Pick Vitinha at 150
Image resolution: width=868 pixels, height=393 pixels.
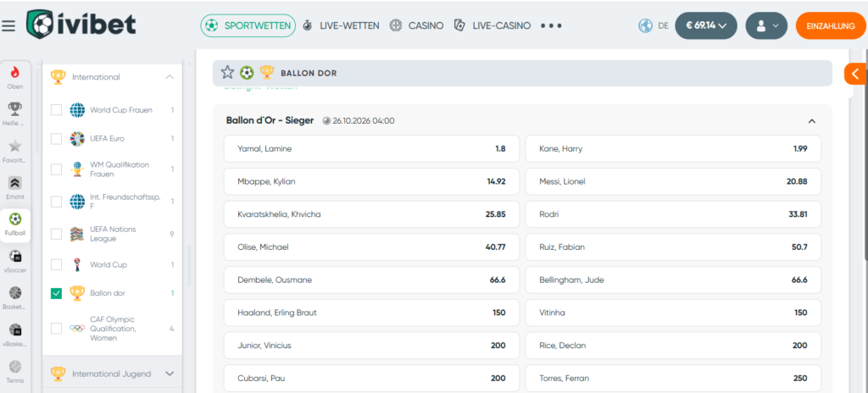(673, 313)
